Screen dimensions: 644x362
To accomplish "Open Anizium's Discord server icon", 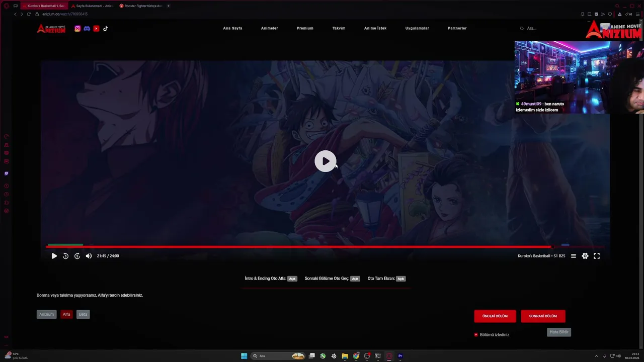I will tap(87, 29).
